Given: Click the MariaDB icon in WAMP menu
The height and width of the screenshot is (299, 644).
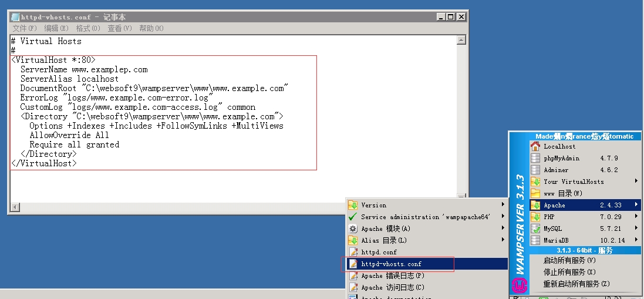Looking at the screenshot, I should click(535, 240).
